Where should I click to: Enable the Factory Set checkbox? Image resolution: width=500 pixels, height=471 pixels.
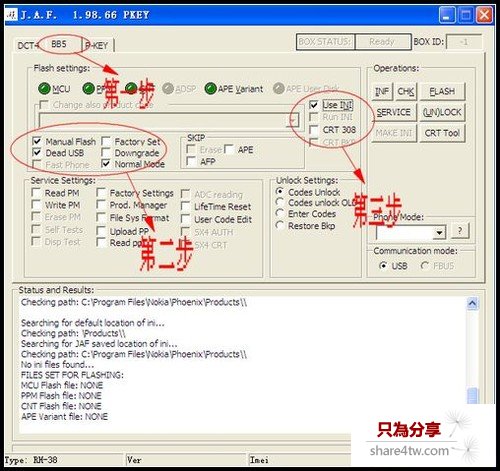pos(106,141)
